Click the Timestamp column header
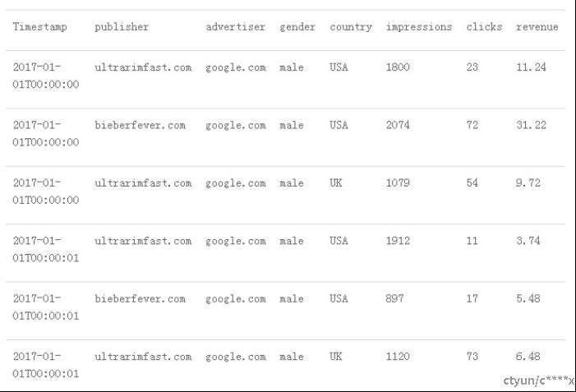Screen dimensions: 576x392 tap(40, 27)
